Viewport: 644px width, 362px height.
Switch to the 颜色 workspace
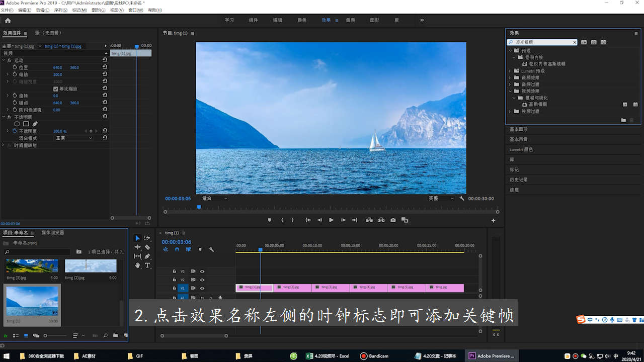302,20
